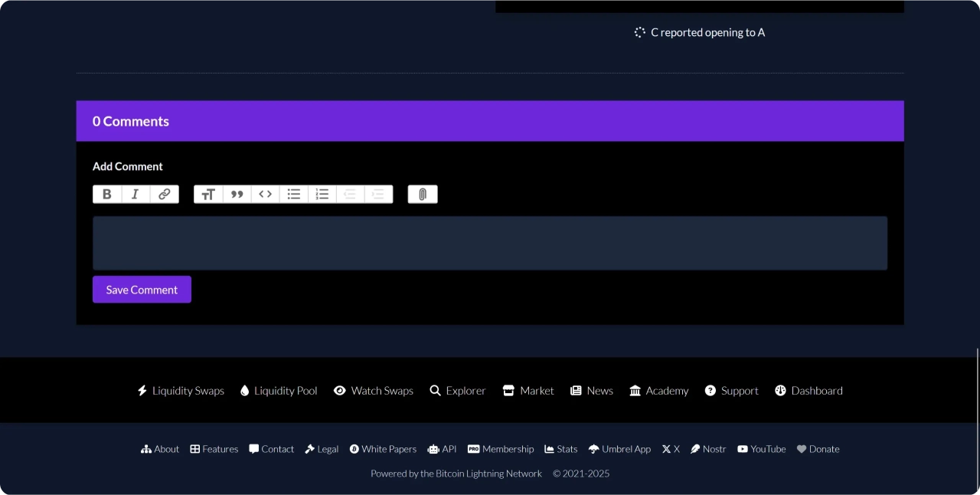Open the White Papers footer link

click(x=383, y=449)
